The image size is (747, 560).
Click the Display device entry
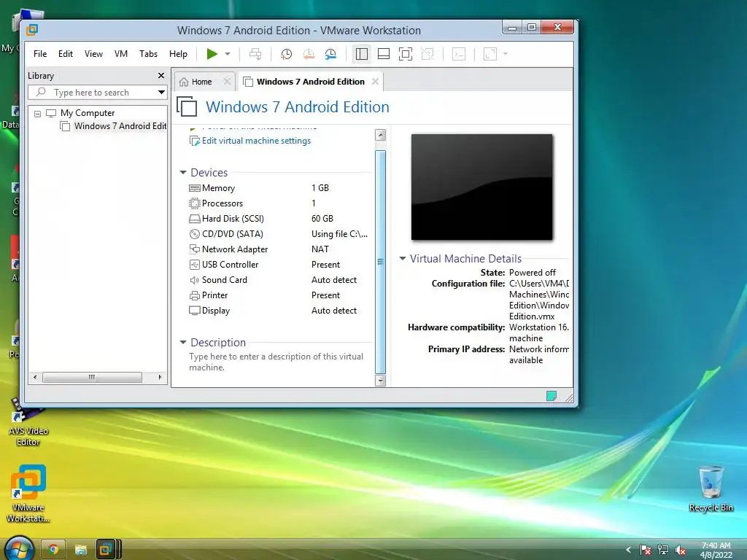[x=215, y=311]
